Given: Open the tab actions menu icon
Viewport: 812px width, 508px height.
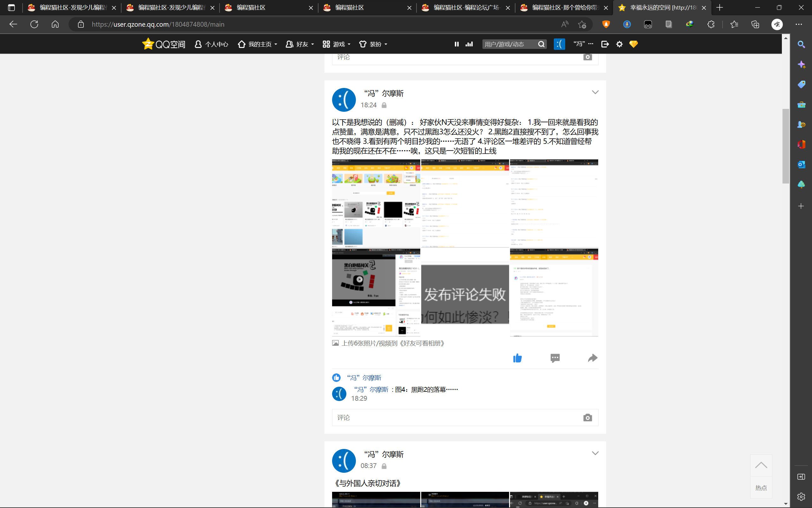Looking at the screenshot, I should [11, 7].
